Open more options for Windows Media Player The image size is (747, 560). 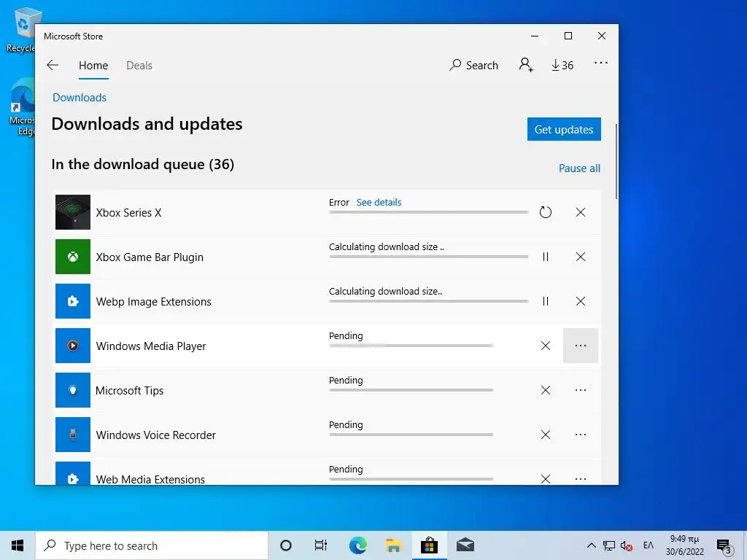coord(580,346)
